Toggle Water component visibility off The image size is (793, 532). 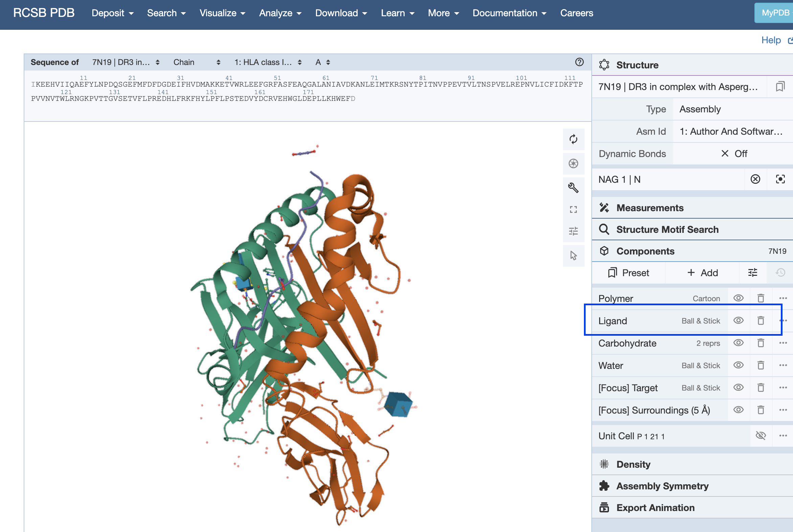(739, 365)
